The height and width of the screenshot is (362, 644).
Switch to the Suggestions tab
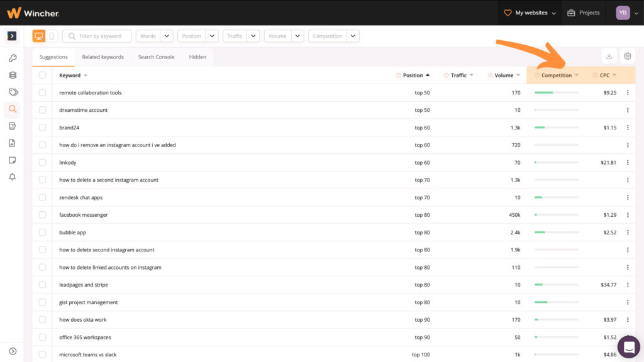pyautogui.click(x=53, y=57)
